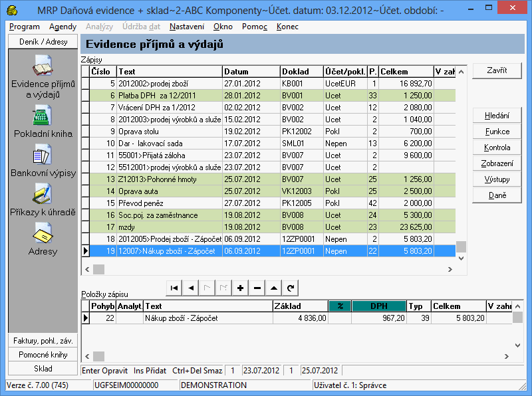
Task: Open the Adresy icon in sidebar
Action: (x=43, y=233)
